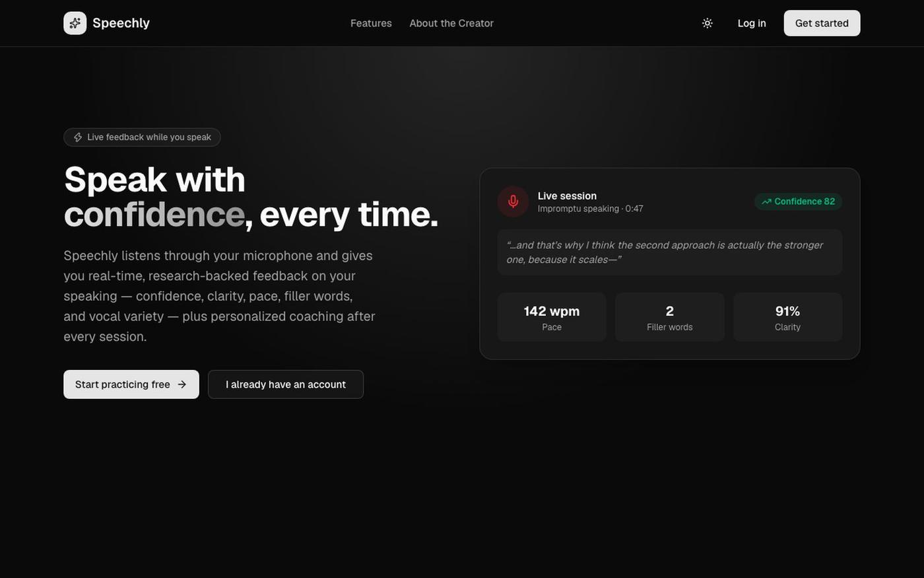Click the Speechly sparkle logo icon
Viewport: 924px width, 578px height.
75,23
